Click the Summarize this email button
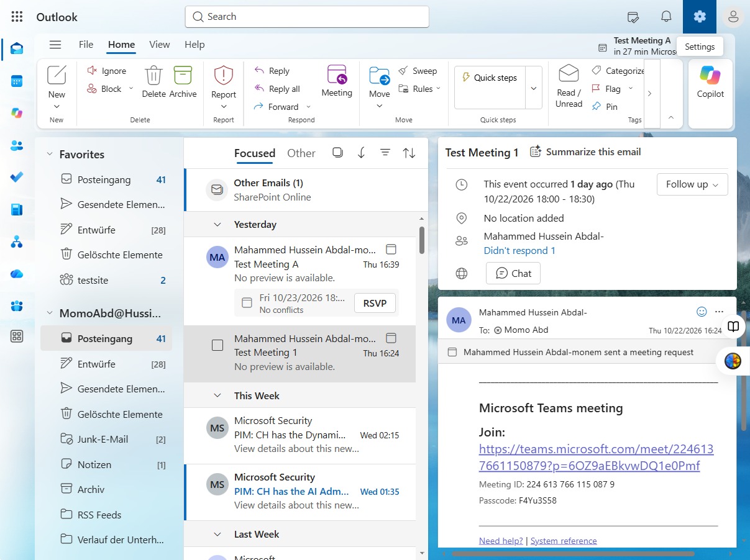This screenshot has height=560, width=750. pos(585,152)
